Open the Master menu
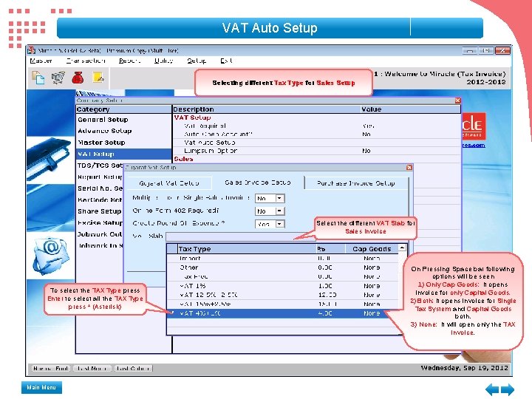This screenshot has height=399, width=532. coord(41,61)
